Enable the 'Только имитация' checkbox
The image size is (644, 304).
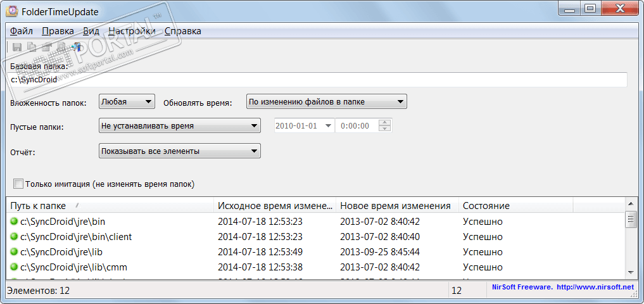(18, 184)
